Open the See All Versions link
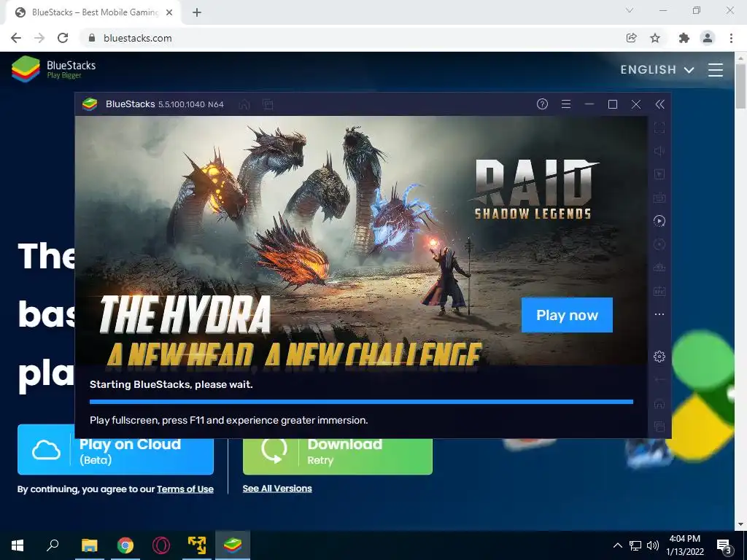 coord(277,489)
